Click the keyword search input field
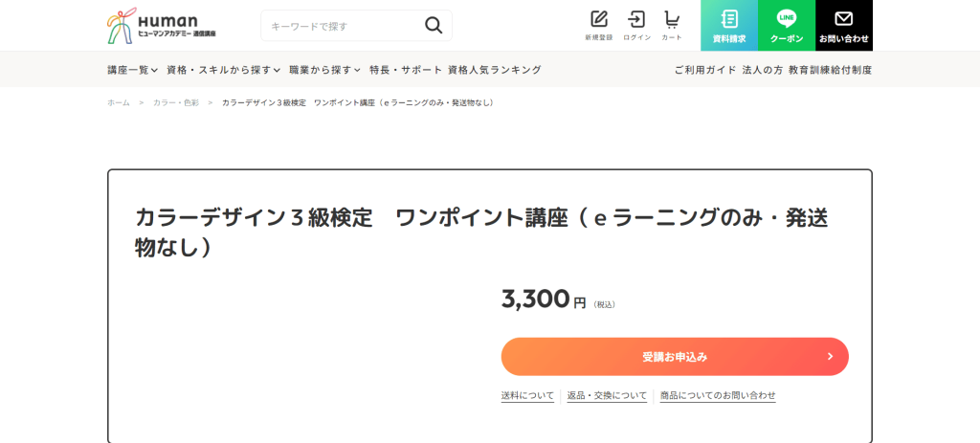This screenshot has width=980, height=443. coord(340,26)
